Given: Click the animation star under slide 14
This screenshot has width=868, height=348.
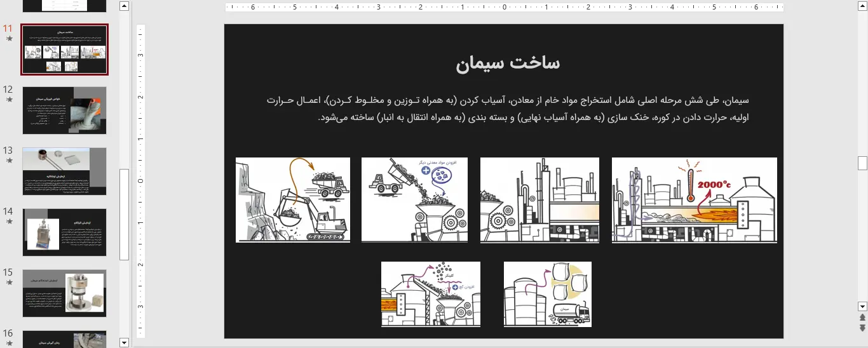Looking at the screenshot, I should coord(9,222).
